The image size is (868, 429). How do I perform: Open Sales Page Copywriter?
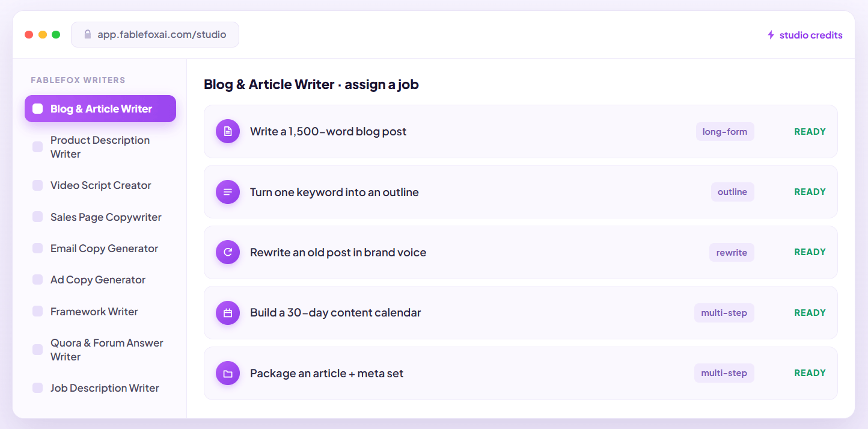(100, 217)
